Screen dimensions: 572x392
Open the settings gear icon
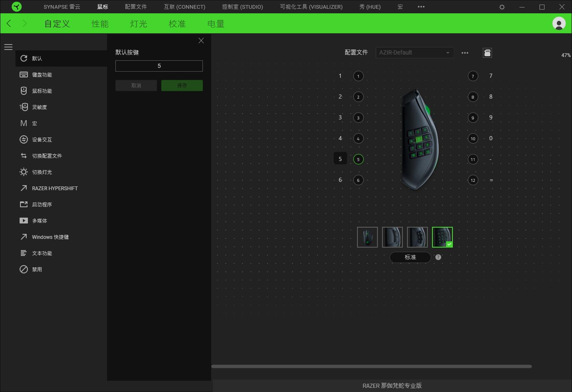coord(502,7)
